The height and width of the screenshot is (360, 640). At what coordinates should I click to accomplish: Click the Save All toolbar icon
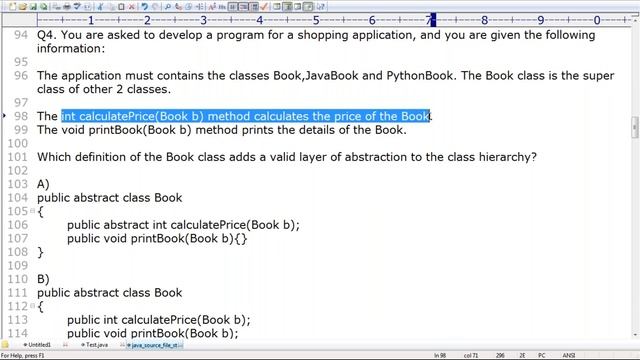point(43,7)
